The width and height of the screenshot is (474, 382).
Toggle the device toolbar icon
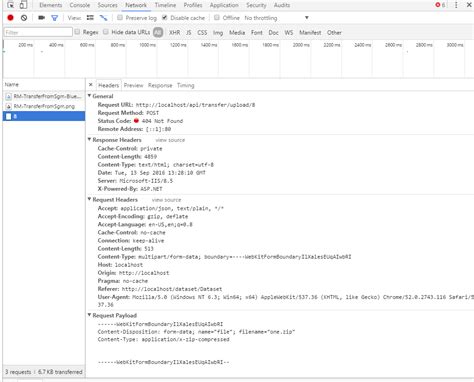(23, 5)
